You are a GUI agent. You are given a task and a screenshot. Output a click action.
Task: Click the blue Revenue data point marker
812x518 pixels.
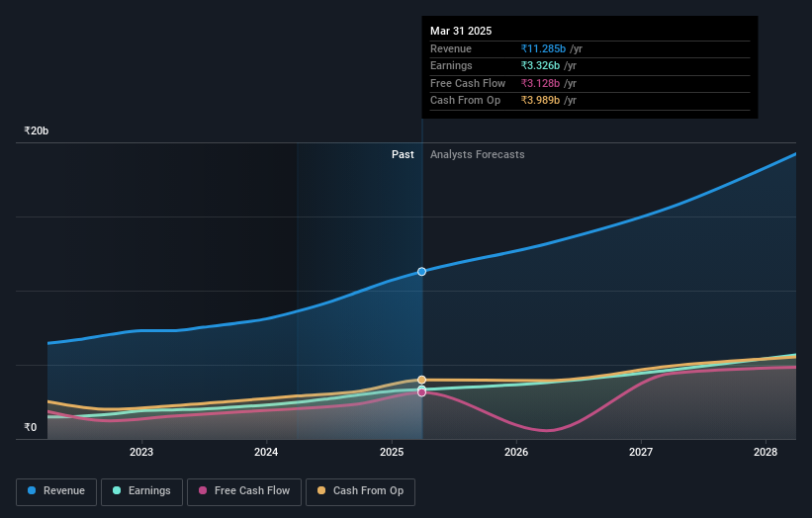(422, 272)
